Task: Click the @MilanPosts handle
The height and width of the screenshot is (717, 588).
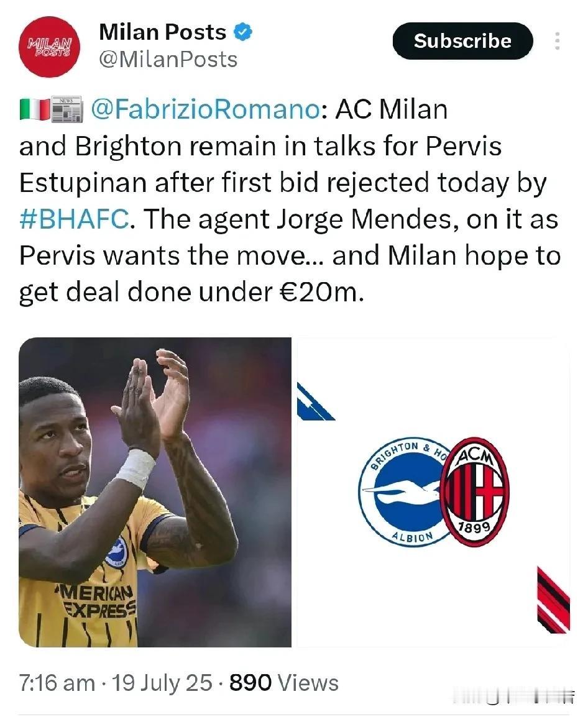Action: pos(168,60)
